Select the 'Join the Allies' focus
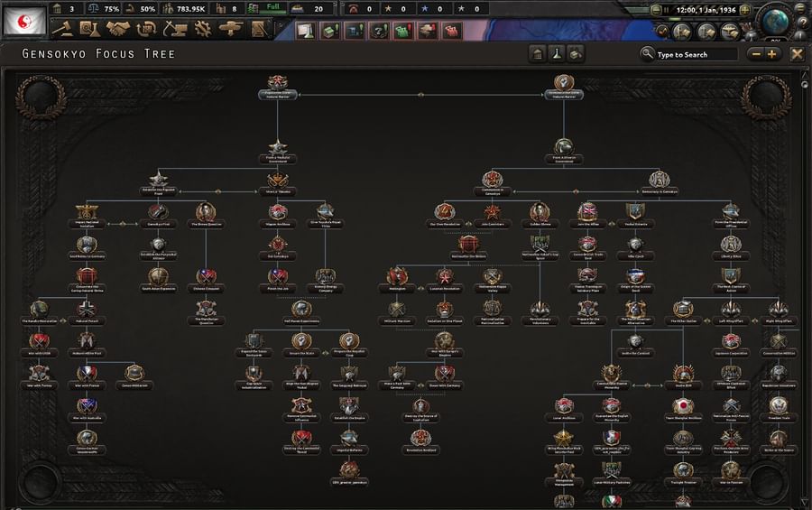The image size is (812, 510). pyautogui.click(x=587, y=216)
